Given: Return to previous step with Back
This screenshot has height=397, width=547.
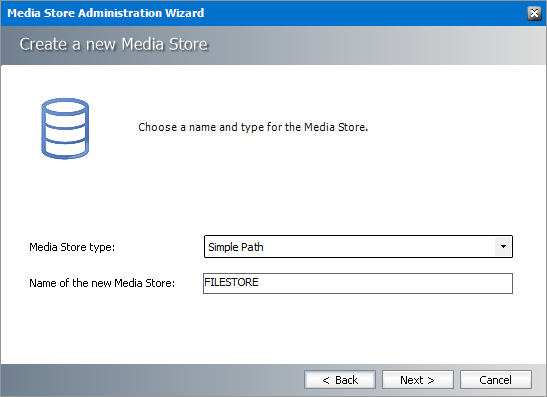Looking at the screenshot, I should click(x=340, y=380).
